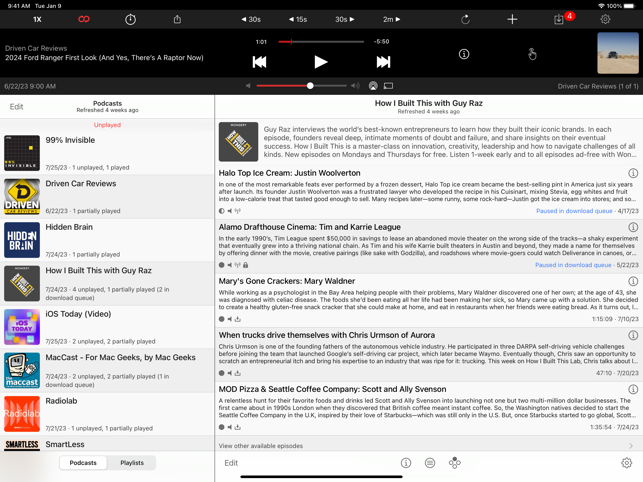
Task: Mute using the low volume speaker icon
Action: (x=248, y=86)
